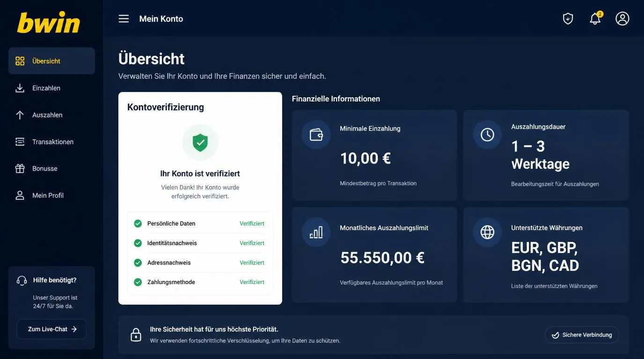Open the notifications bell icon

pos(595,18)
